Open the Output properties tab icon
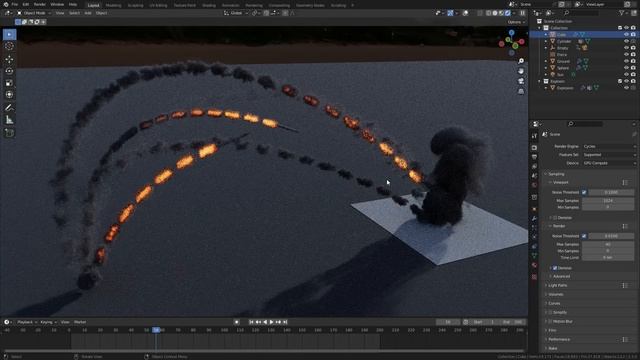 click(x=534, y=157)
